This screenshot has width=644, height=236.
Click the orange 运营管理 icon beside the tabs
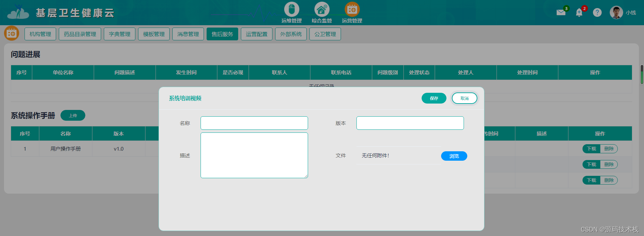point(11,33)
